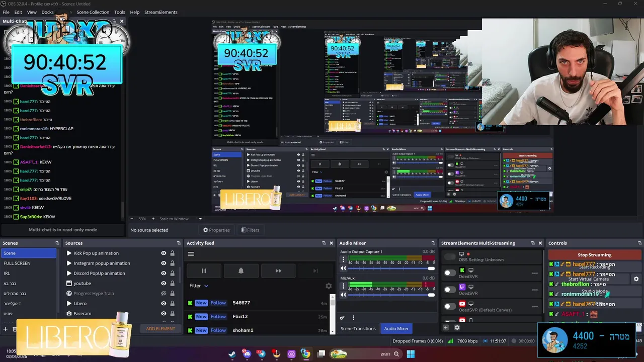Open the StreamElements menu
644x362 pixels.
[161, 12]
